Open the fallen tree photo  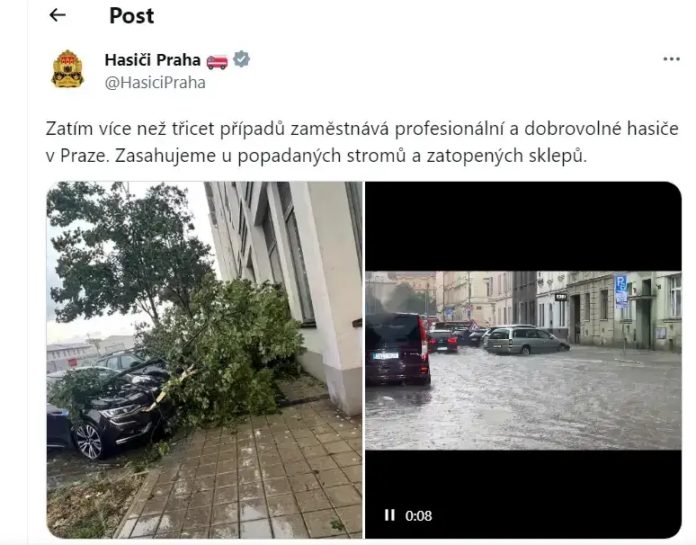204,360
